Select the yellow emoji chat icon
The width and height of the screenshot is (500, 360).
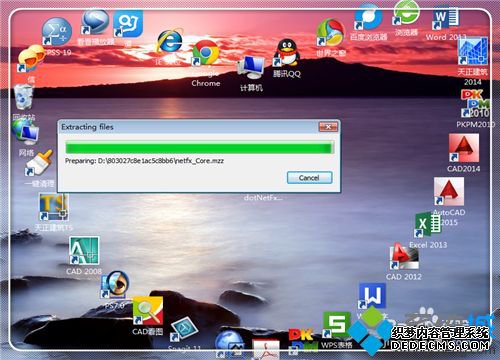tap(31, 59)
